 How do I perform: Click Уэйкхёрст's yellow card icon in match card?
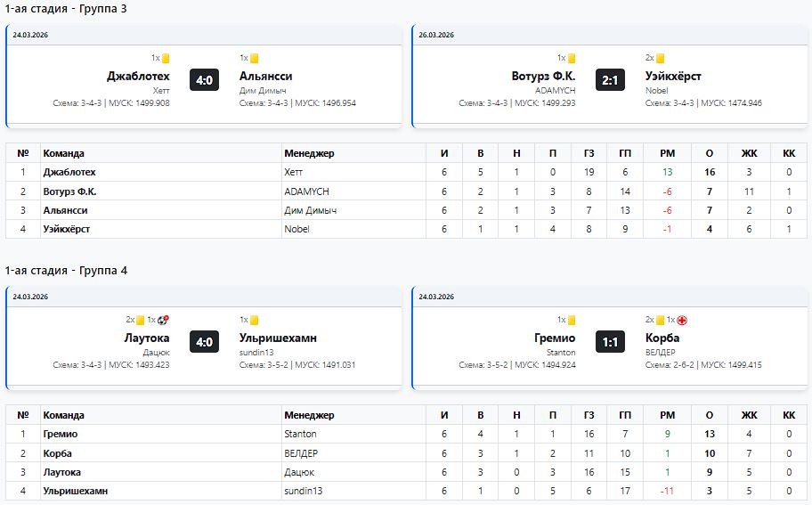tap(661, 59)
